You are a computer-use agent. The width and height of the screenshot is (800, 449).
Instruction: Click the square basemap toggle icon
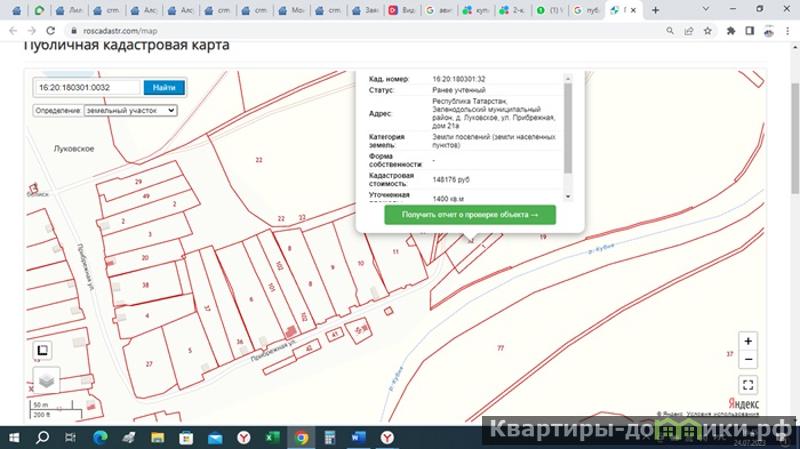44,350
